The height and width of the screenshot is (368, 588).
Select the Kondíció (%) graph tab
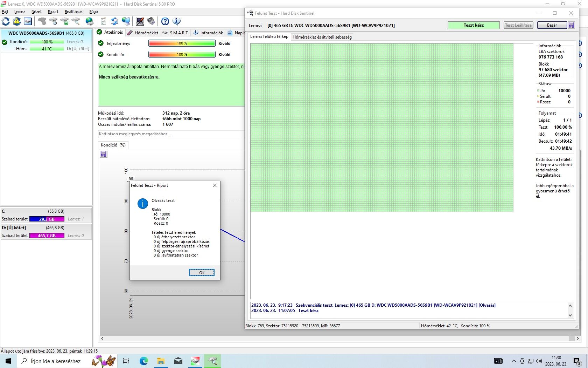click(113, 145)
